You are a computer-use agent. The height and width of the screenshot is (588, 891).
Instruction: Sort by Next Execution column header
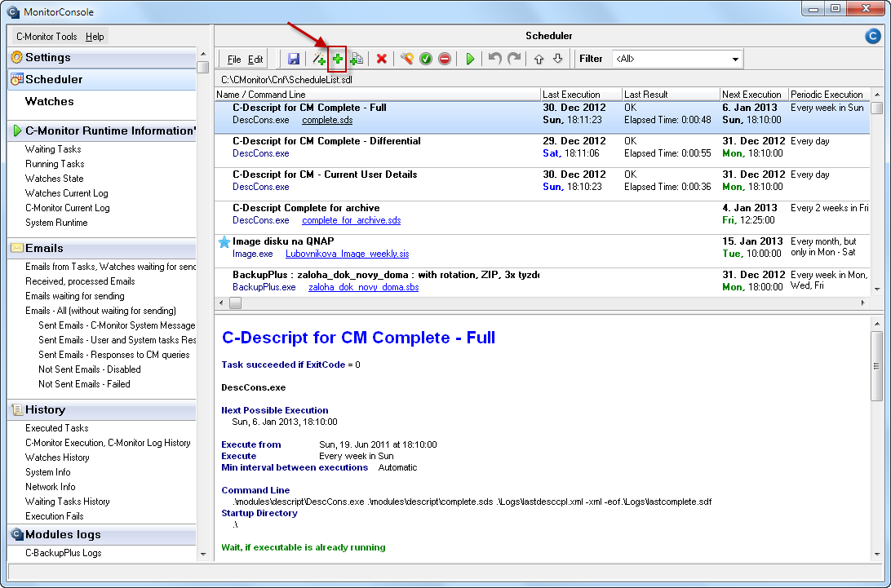click(x=754, y=95)
